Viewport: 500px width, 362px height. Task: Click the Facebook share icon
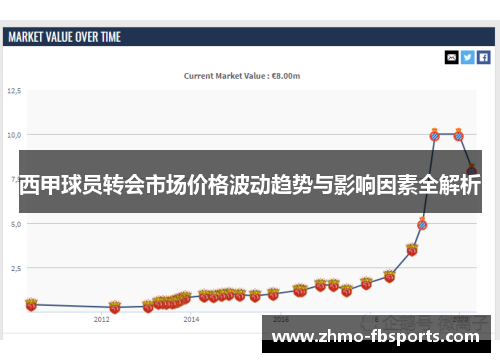[484, 57]
